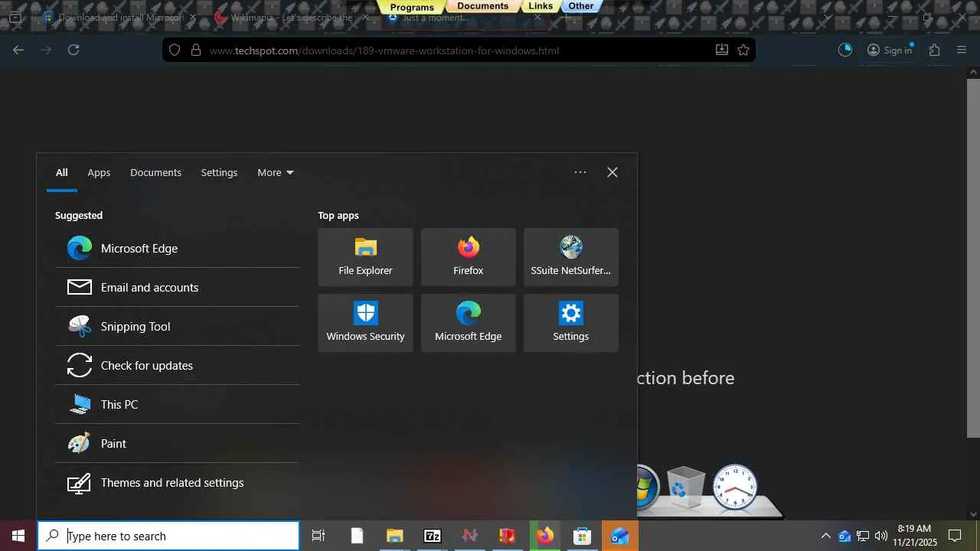Click the site security padlock icon

[x=196, y=50]
